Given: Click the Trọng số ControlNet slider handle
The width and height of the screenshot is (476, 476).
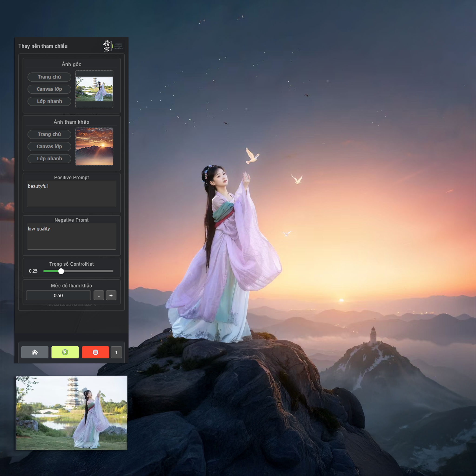Looking at the screenshot, I should point(61,271).
